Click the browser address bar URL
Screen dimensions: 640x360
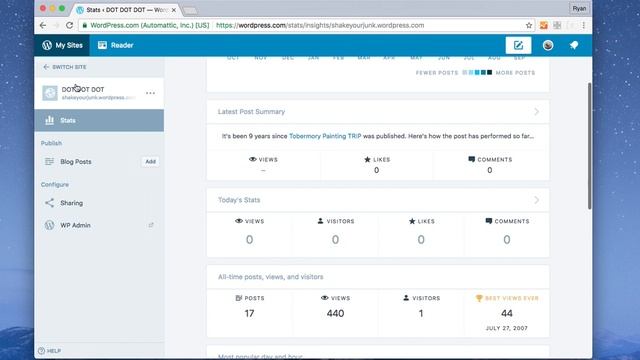pyautogui.click(x=320, y=25)
